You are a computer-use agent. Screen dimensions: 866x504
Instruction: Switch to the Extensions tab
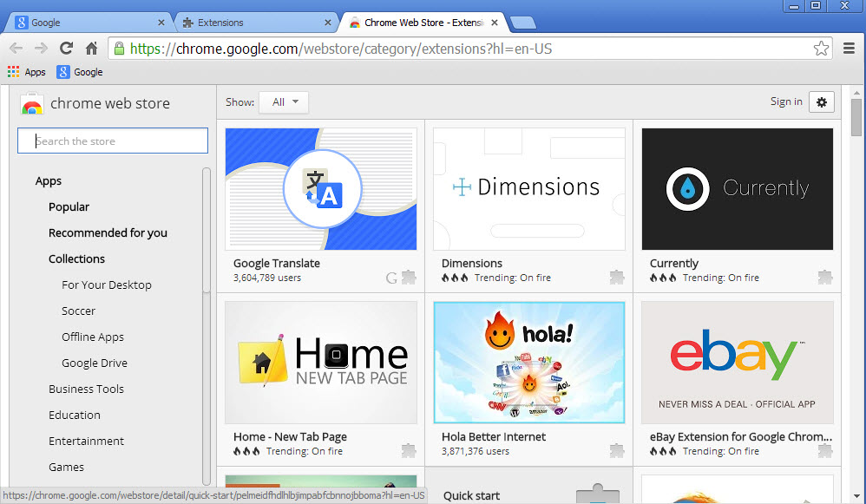coord(257,23)
